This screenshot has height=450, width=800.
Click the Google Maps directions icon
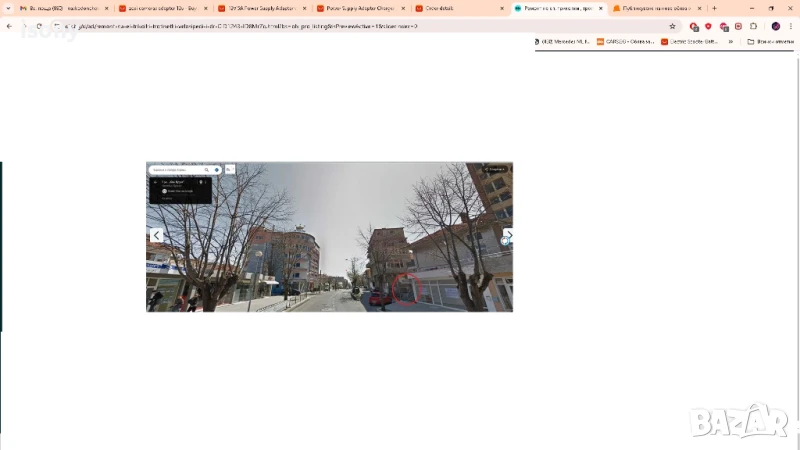(x=217, y=170)
